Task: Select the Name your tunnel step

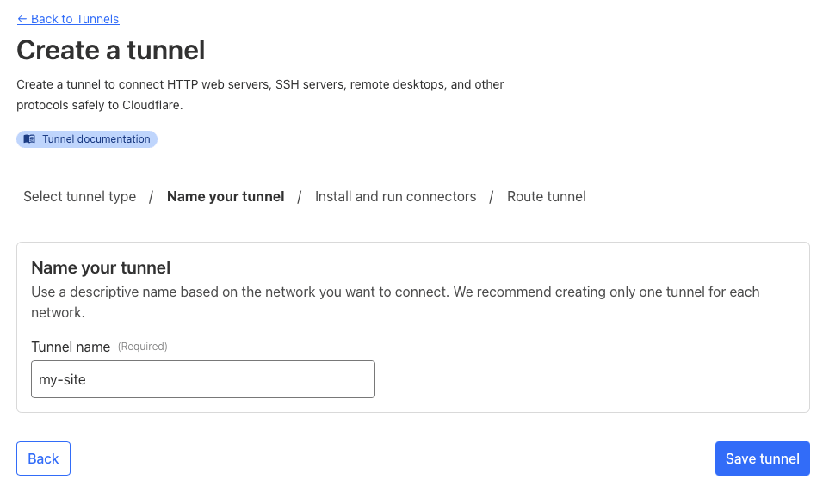Action: click(x=226, y=196)
